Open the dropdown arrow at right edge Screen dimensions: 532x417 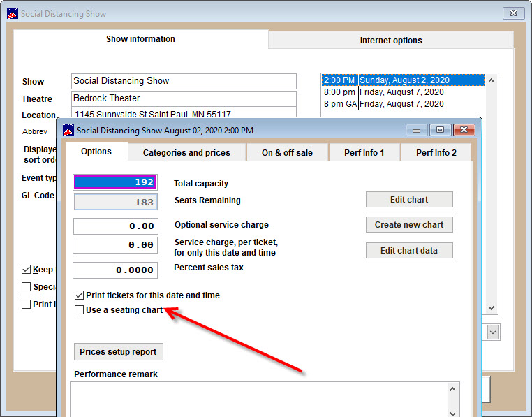pyautogui.click(x=493, y=332)
